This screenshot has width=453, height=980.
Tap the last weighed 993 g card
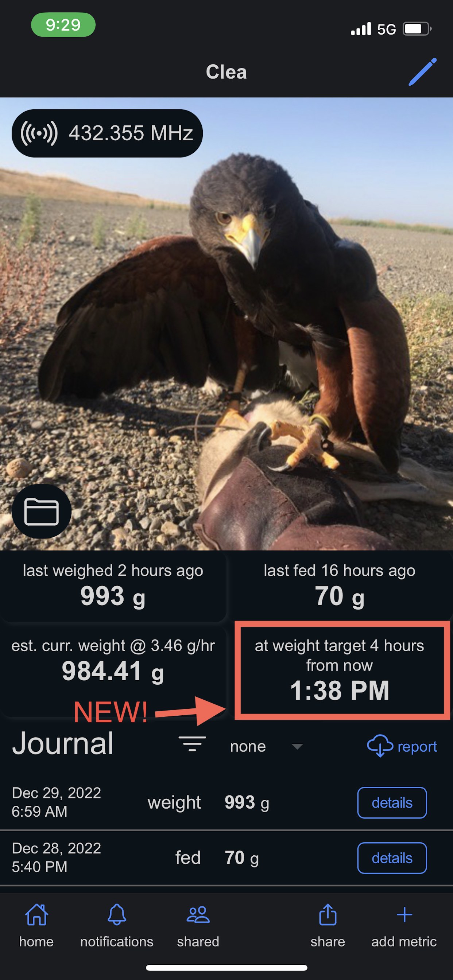click(113, 587)
